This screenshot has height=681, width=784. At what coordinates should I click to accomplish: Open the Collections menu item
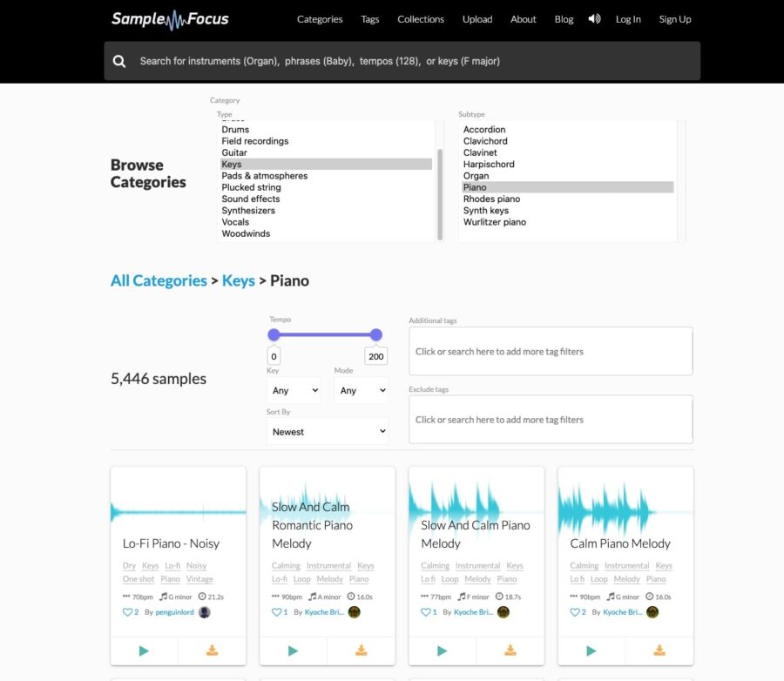421,19
